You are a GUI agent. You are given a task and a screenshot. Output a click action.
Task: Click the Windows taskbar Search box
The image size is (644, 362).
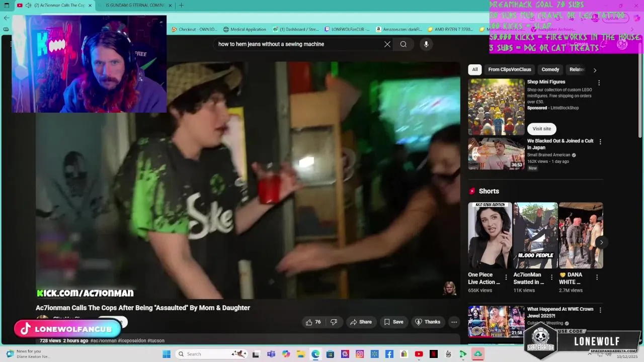211,354
